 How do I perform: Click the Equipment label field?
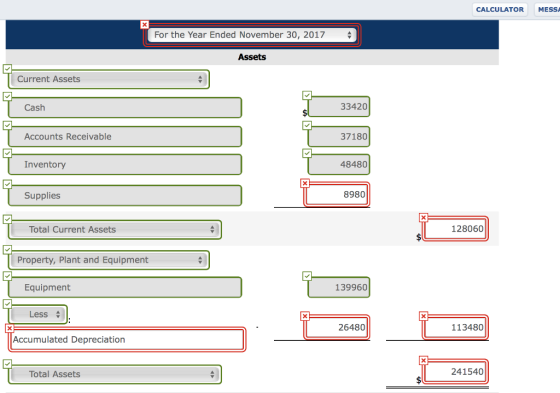click(x=125, y=287)
